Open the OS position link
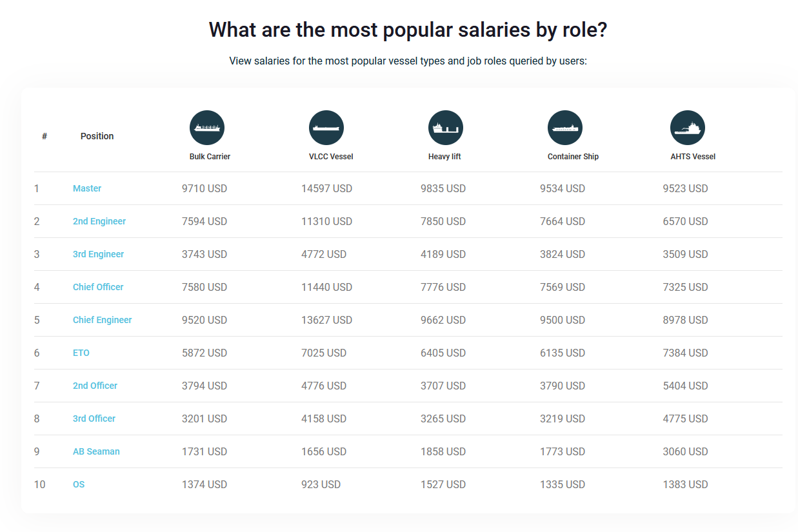Viewport: 798px width, 532px height. pyautogui.click(x=79, y=484)
